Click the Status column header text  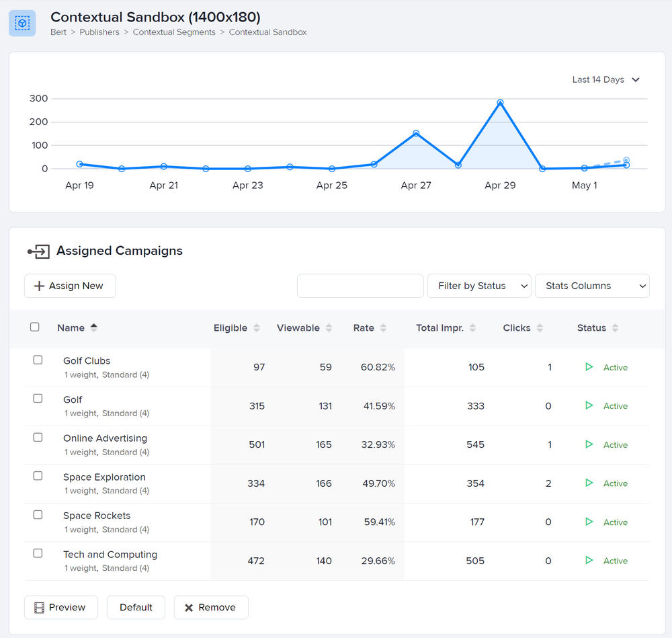point(591,328)
